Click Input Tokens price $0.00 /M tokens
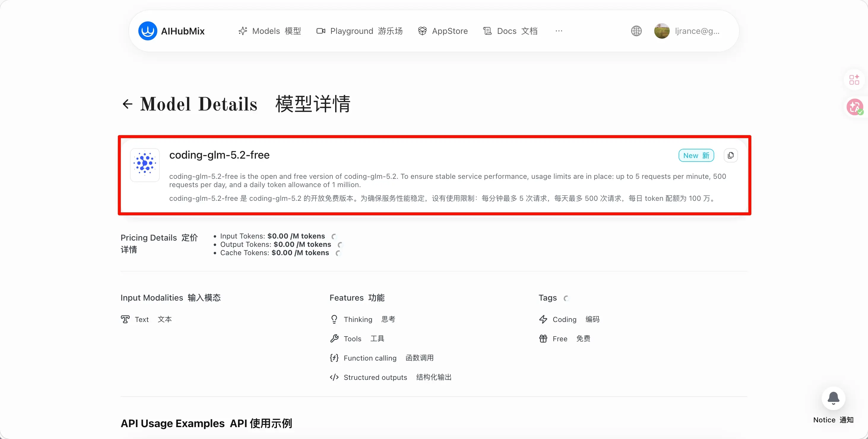The width and height of the screenshot is (868, 439). coord(296,236)
